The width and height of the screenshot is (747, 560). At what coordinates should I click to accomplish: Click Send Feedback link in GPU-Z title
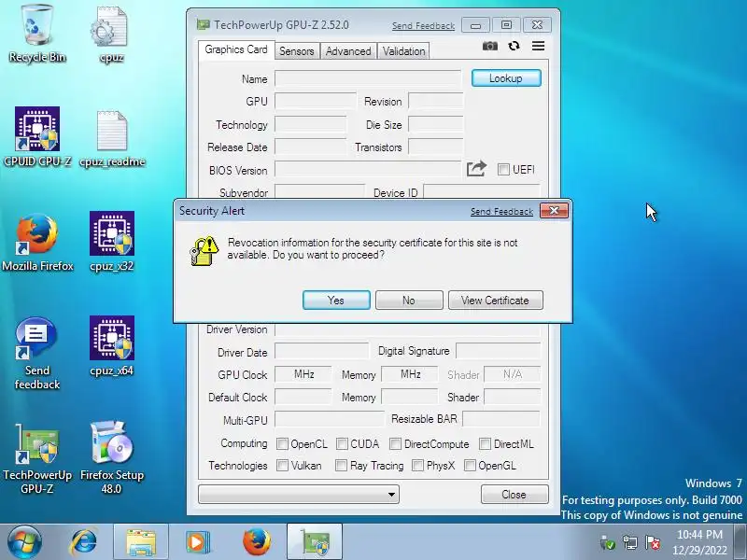coord(423,26)
